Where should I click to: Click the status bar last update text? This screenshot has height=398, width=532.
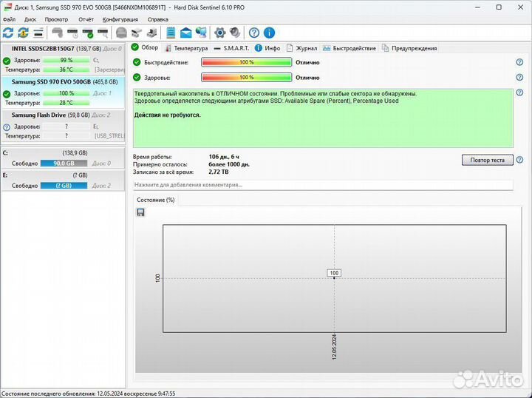tap(89, 394)
